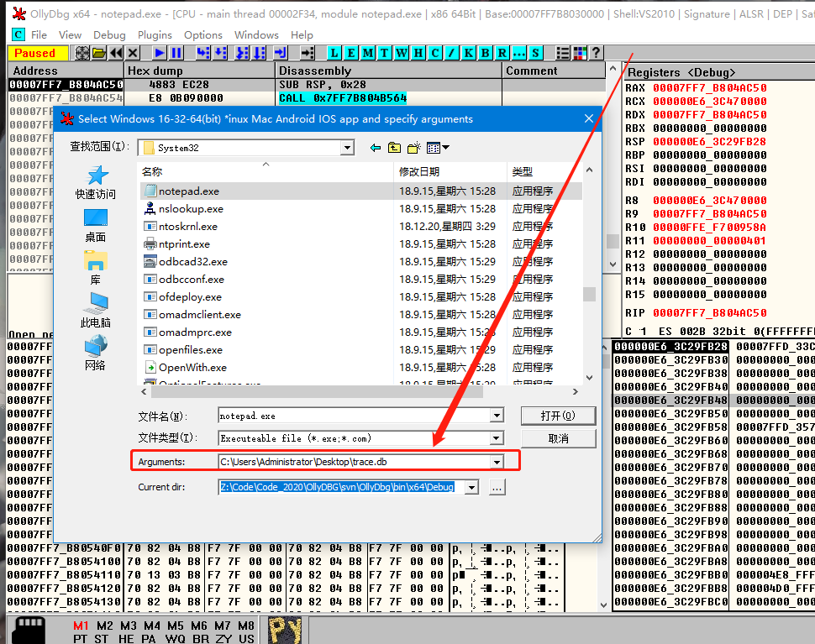
Task: Open the Plugins menu
Action: point(155,34)
